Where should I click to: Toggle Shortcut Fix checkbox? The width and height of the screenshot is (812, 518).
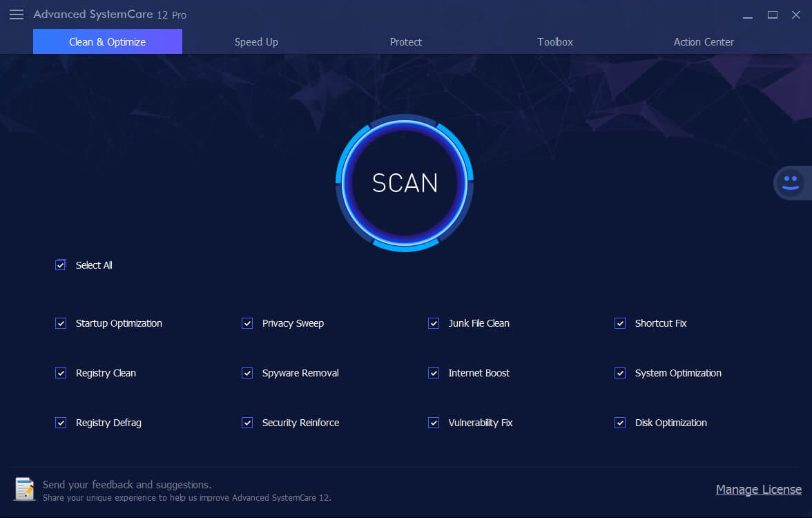tap(620, 323)
